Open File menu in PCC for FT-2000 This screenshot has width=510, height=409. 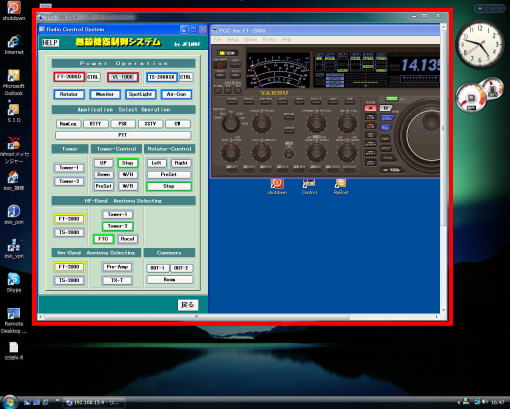pyautogui.click(x=217, y=39)
